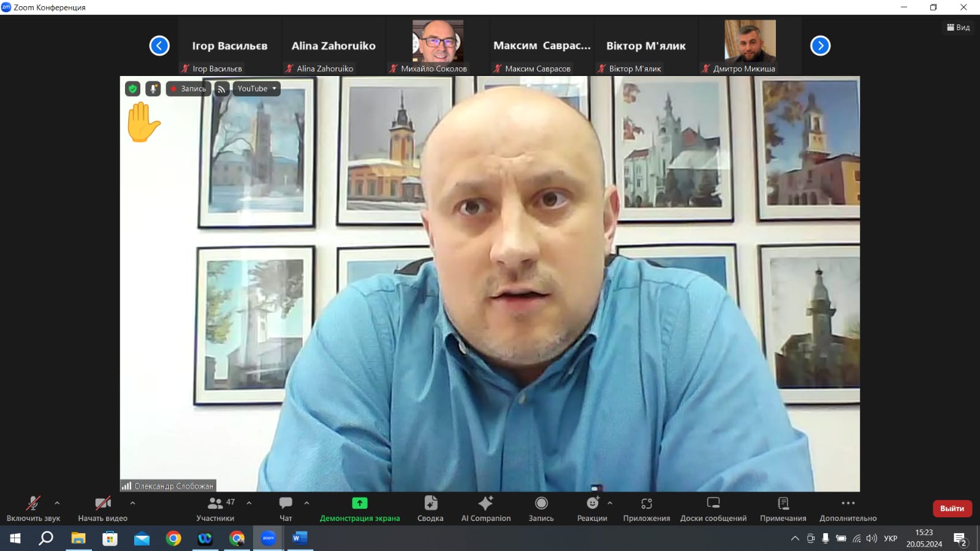Open Windows Start menu
The width and height of the screenshot is (980, 551).
pos(15,539)
